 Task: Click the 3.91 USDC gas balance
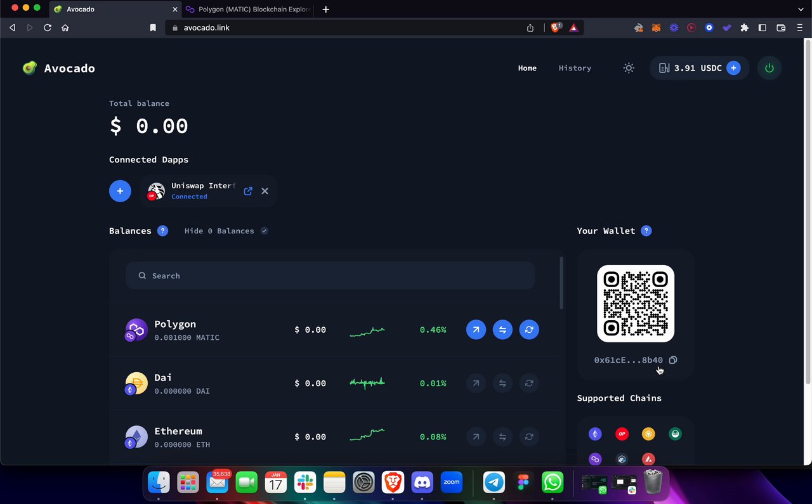tap(698, 68)
